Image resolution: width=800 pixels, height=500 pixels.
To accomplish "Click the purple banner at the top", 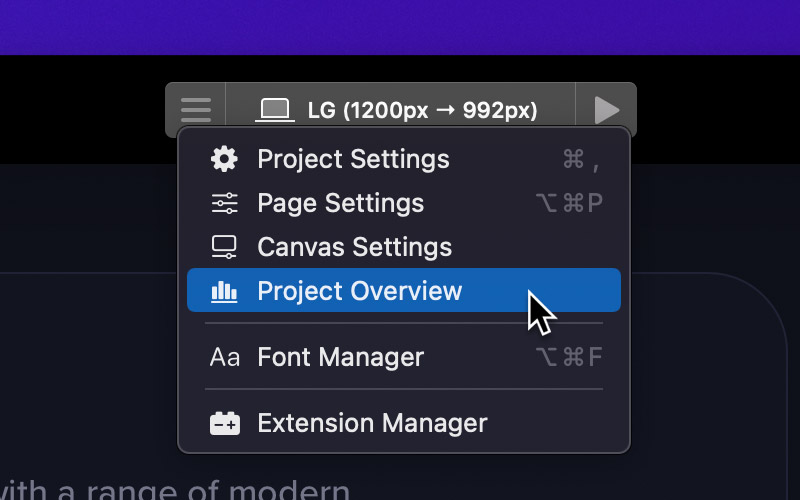I will click(400, 27).
